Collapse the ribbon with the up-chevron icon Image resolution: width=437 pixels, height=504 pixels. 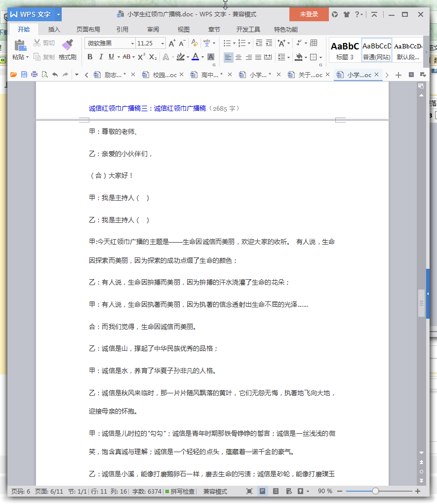click(374, 14)
